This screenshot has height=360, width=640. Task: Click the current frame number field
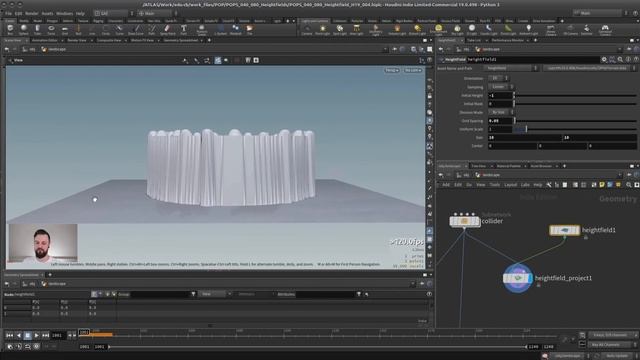(57, 336)
